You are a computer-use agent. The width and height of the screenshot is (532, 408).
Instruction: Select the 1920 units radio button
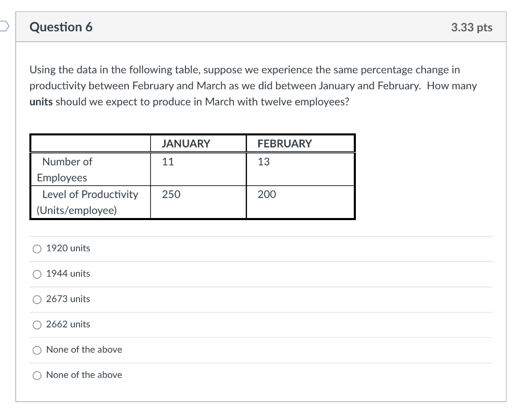click(37, 249)
